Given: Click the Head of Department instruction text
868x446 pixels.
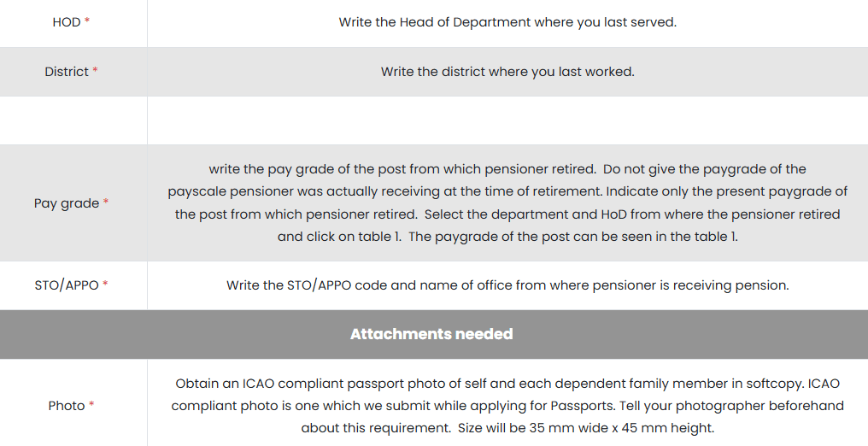Looking at the screenshot, I should [x=507, y=22].
